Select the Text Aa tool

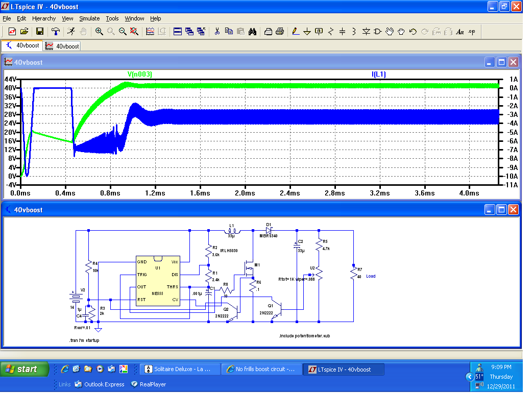click(x=460, y=32)
